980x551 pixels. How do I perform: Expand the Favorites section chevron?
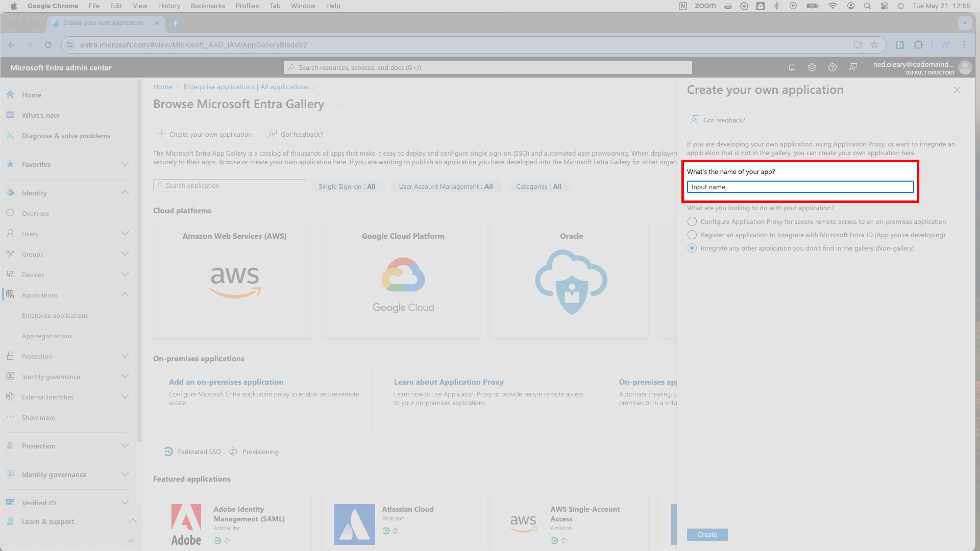[x=125, y=164]
